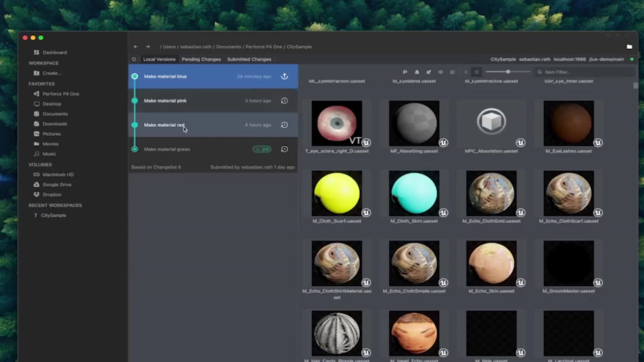The width and height of the screenshot is (644, 362).
Task: Click the CitySample workspace name in the status bar
Action: [x=503, y=59]
